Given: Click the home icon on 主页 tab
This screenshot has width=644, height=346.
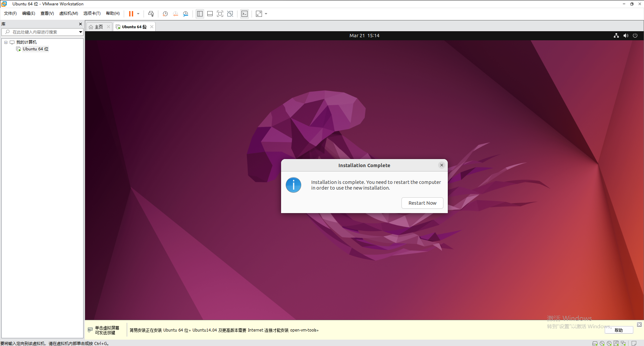Looking at the screenshot, I should 91,27.
